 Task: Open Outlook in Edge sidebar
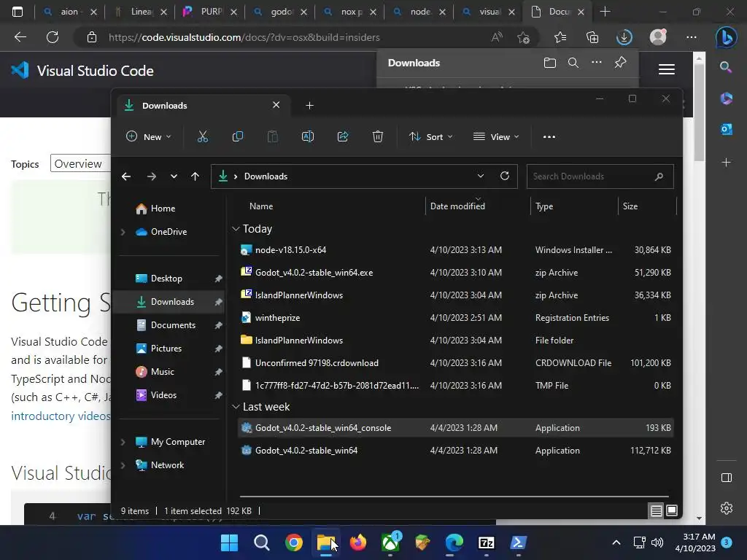(x=726, y=129)
